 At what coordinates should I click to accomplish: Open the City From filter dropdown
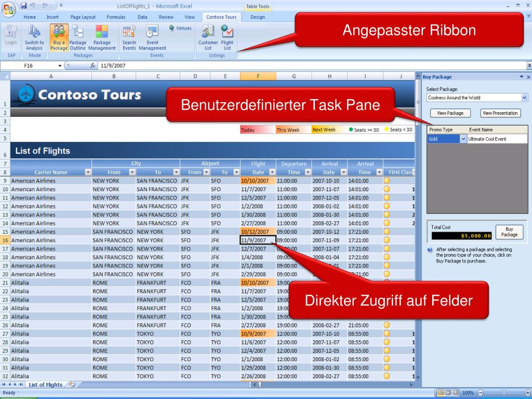pos(132,172)
